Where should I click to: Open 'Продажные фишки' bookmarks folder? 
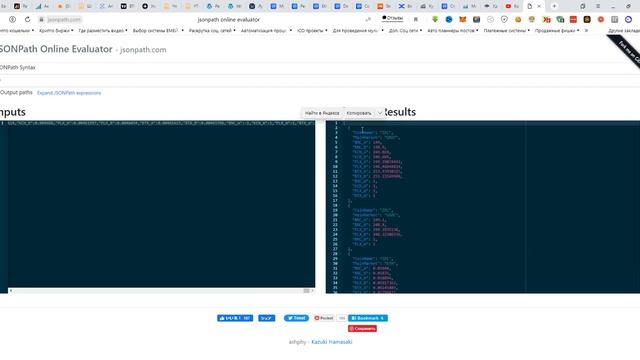pos(557,31)
